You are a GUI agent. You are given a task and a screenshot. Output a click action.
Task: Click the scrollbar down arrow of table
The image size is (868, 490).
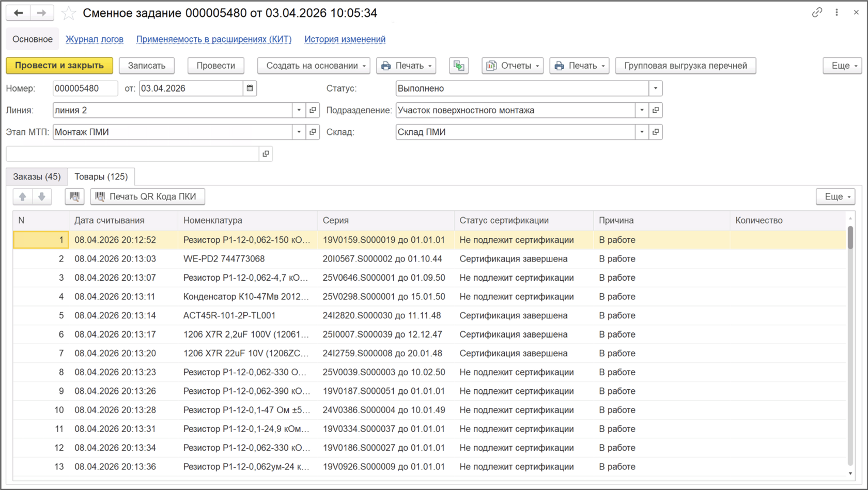click(x=850, y=473)
